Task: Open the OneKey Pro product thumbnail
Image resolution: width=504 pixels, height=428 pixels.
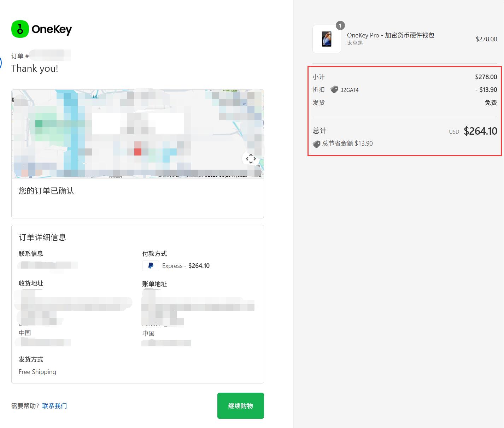Action: (327, 39)
